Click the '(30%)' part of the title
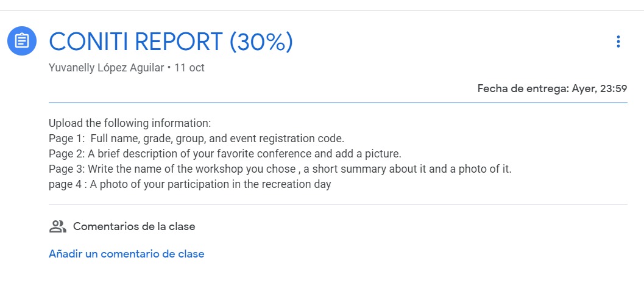The height and width of the screenshot is (299, 644). (x=261, y=42)
